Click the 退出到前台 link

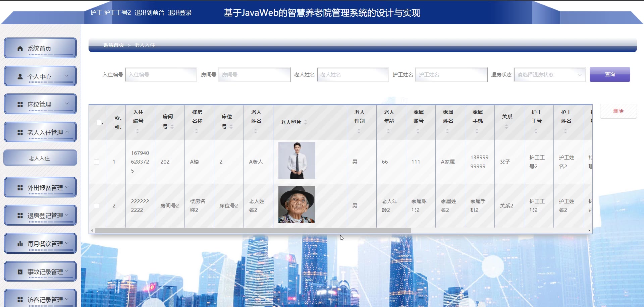coord(149,13)
